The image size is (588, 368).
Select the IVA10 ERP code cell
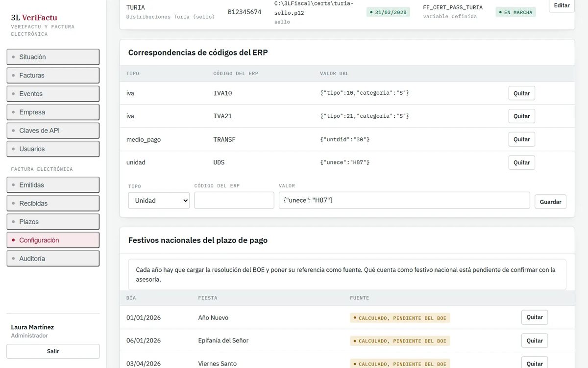click(222, 93)
